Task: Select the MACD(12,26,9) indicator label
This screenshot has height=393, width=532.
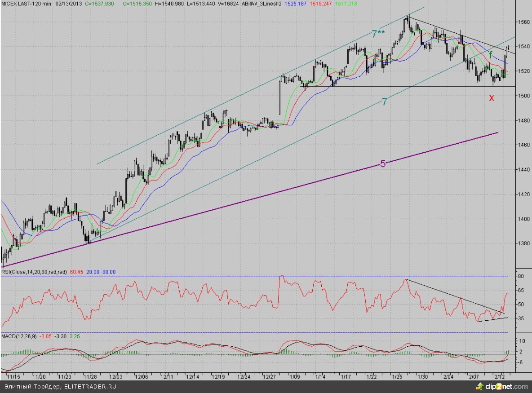Action: (18, 336)
